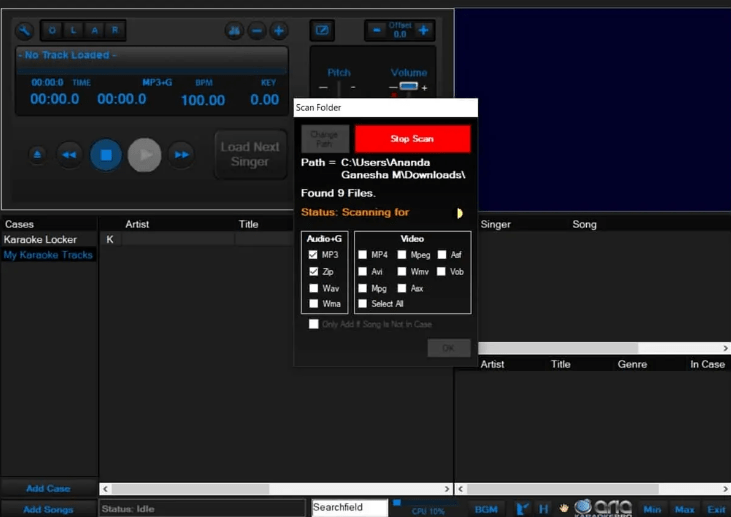Check the Mpeg video checkbox
The height and width of the screenshot is (517, 731).
[401, 255]
